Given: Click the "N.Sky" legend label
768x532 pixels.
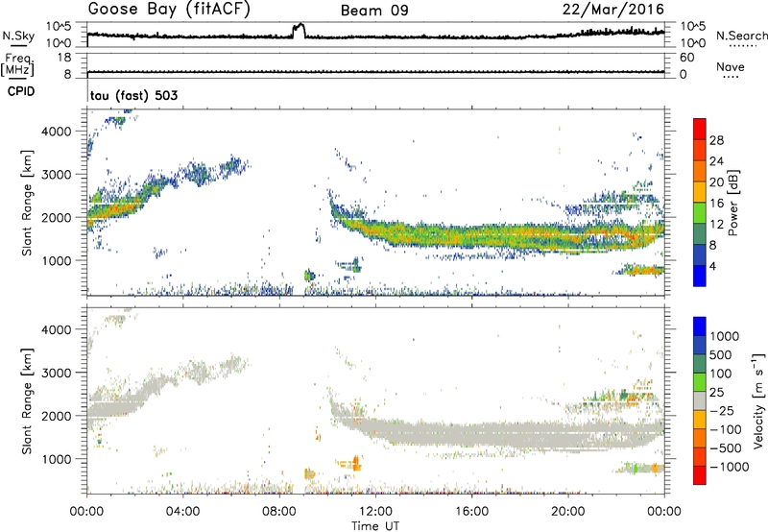Looking at the screenshot, I should click(x=18, y=36).
